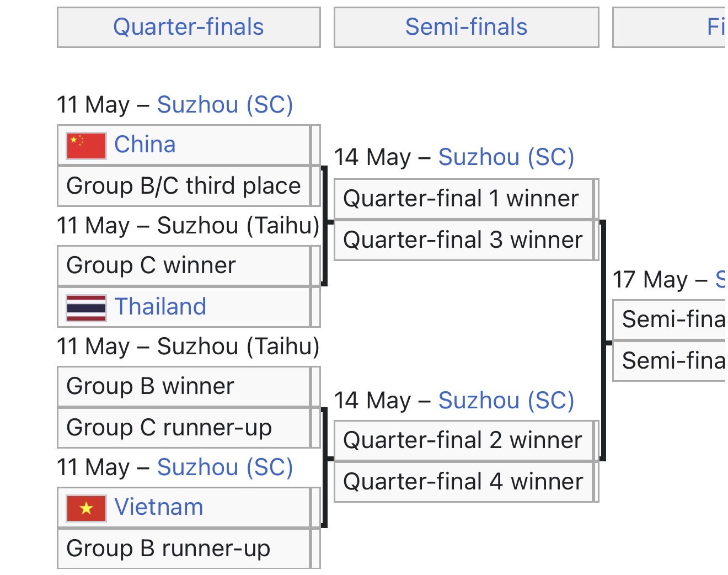Open Suzhou (SC) link above Vietnam match
Image resolution: width=728 pixels, height=575 pixels.
pyautogui.click(x=225, y=467)
